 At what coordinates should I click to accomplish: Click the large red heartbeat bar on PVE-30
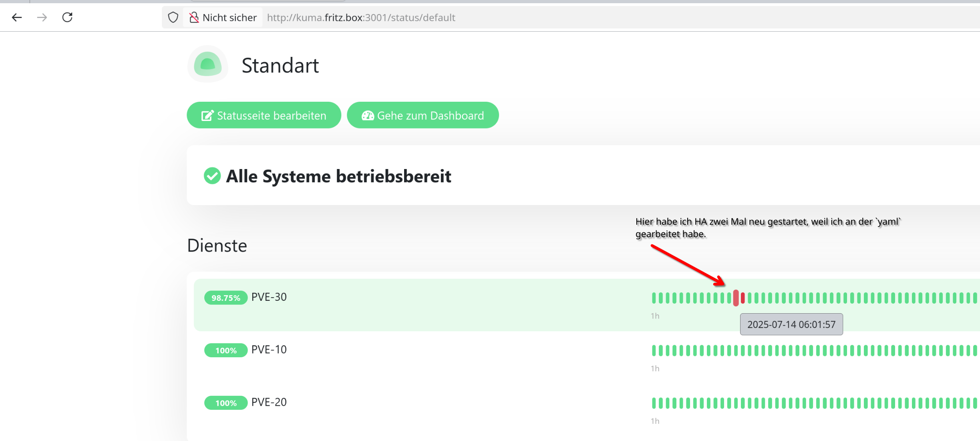coord(736,298)
